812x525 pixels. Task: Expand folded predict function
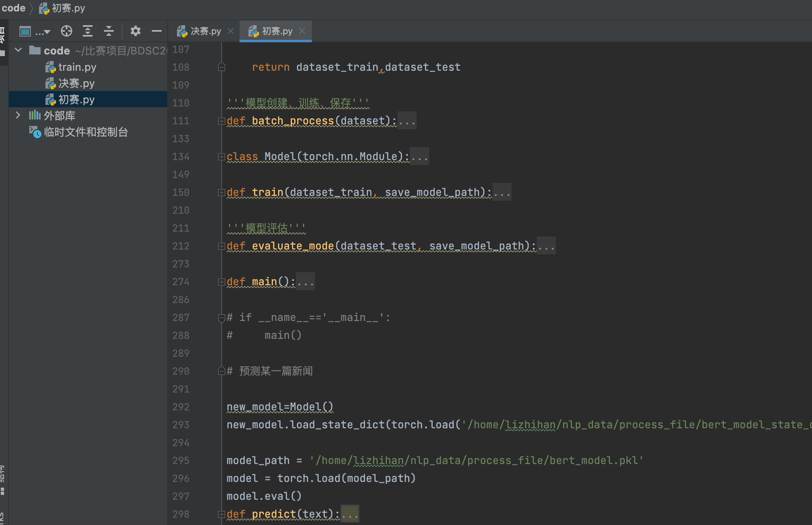point(222,514)
